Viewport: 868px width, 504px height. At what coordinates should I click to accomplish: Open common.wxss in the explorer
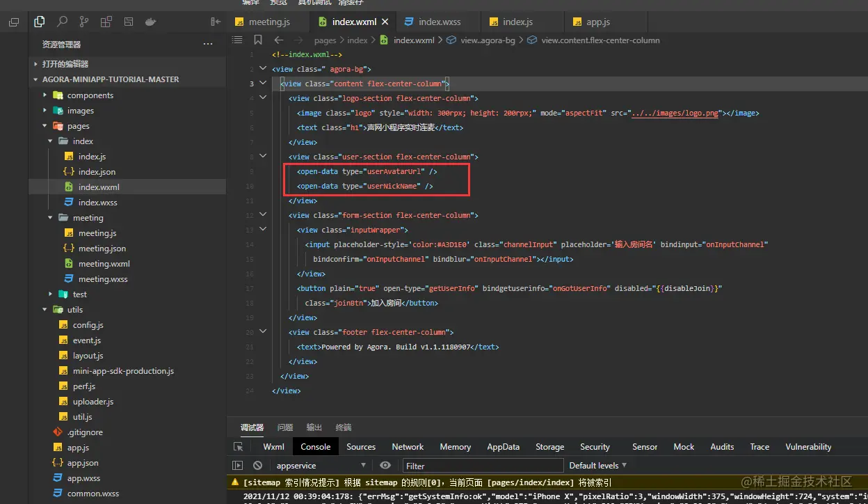(127, 494)
